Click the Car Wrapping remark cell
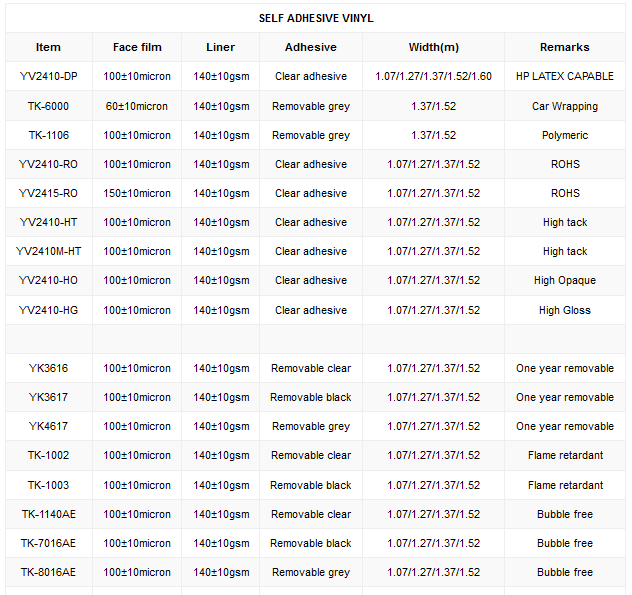Screen dimensions: 632x595 pyautogui.click(x=565, y=106)
